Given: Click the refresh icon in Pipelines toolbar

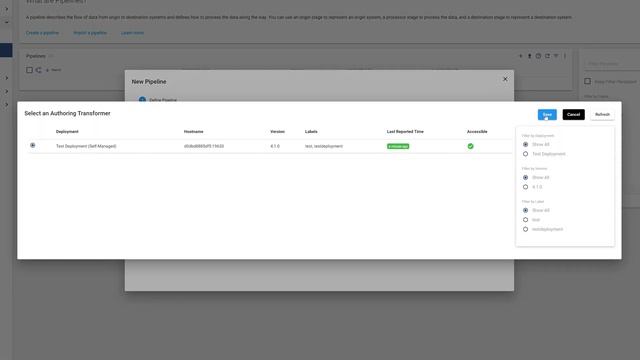Looking at the screenshot, I should pyautogui.click(x=547, y=56).
